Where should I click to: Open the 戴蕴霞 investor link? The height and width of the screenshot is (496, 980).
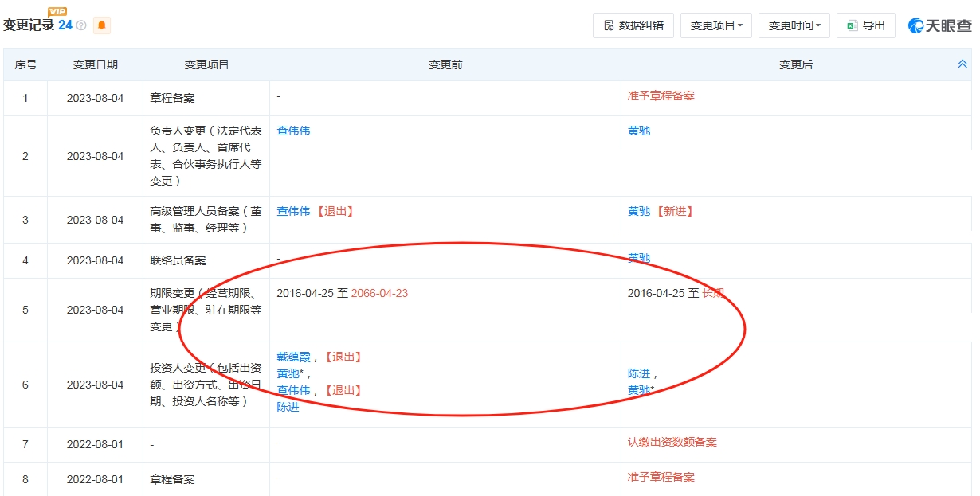[x=294, y=356]
